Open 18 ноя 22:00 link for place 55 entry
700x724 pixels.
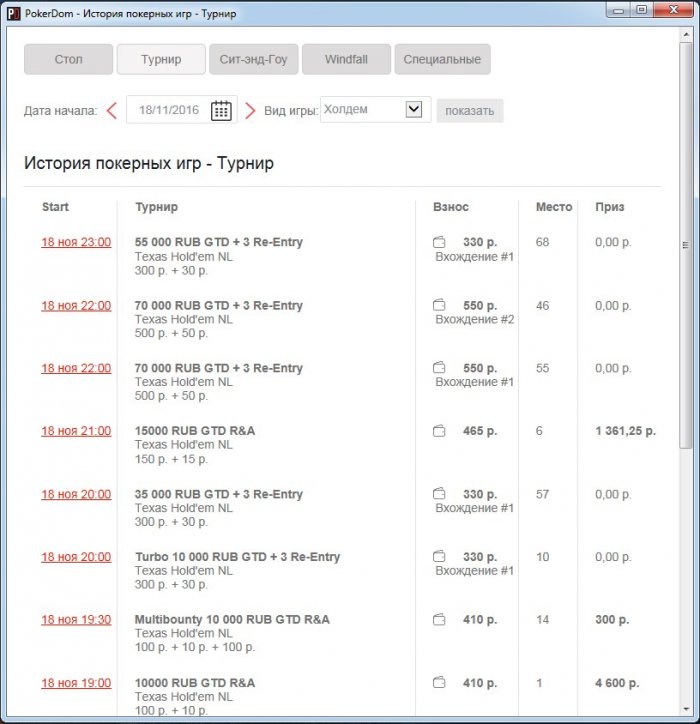point(76,368)
